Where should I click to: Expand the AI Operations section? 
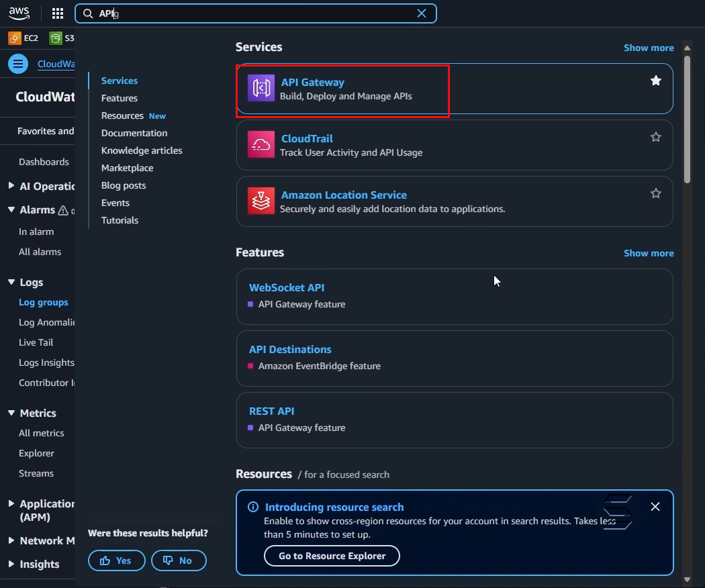click(11, 186)
